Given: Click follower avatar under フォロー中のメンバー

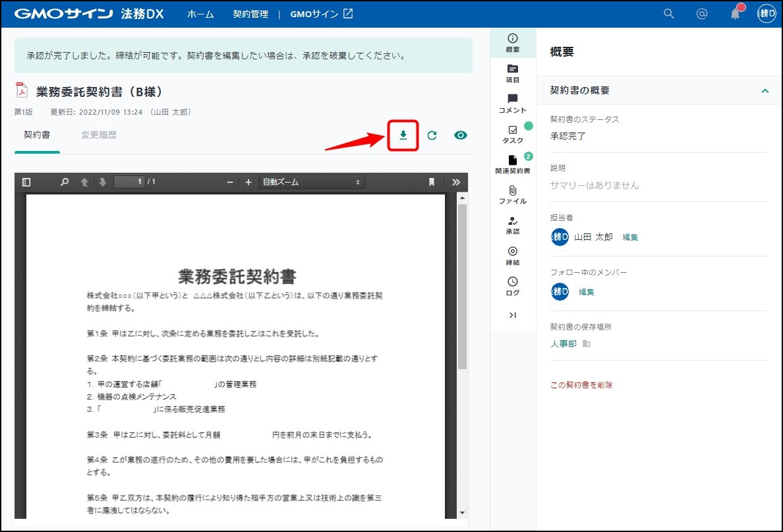Looking at the screenshot, I should coord(560,291).
